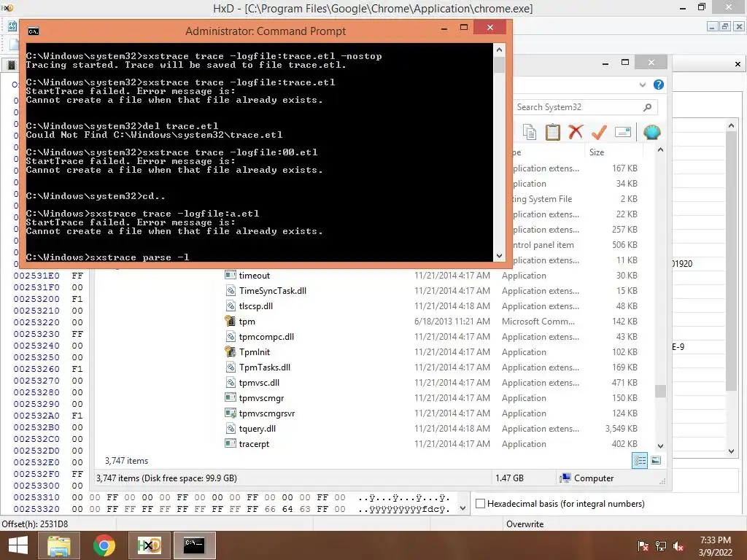Click the HxD data inspector scroll up arrow
This screenshot has width=747, height=560.
click(731, 125)
